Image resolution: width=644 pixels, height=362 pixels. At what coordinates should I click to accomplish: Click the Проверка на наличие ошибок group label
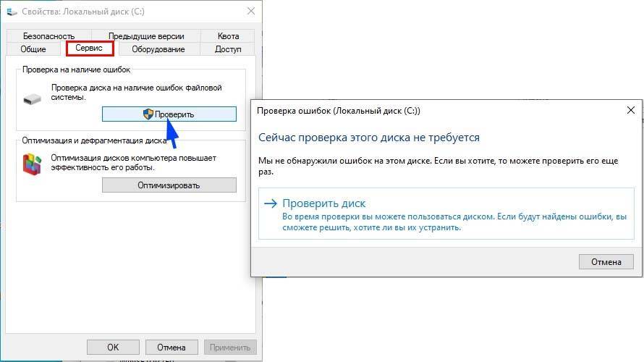(x=77, y=70)
